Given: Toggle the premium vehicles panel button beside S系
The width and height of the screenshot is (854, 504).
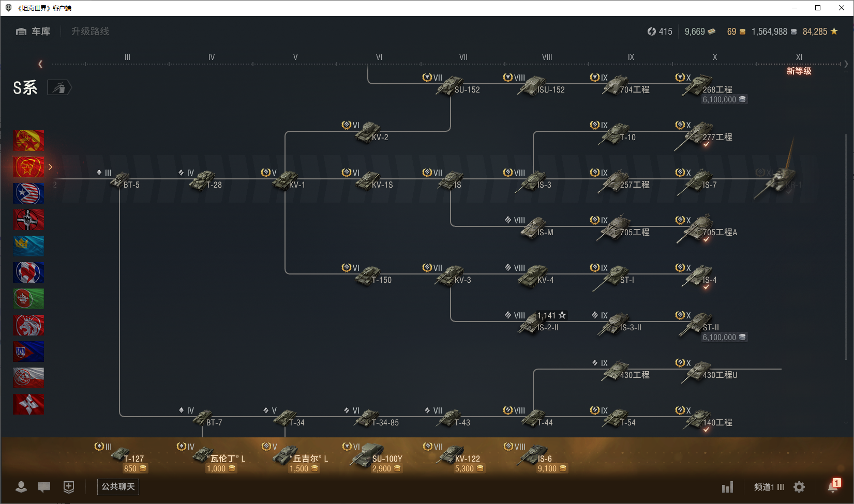Looking at the screenshot, I should [x=59, y=88].
